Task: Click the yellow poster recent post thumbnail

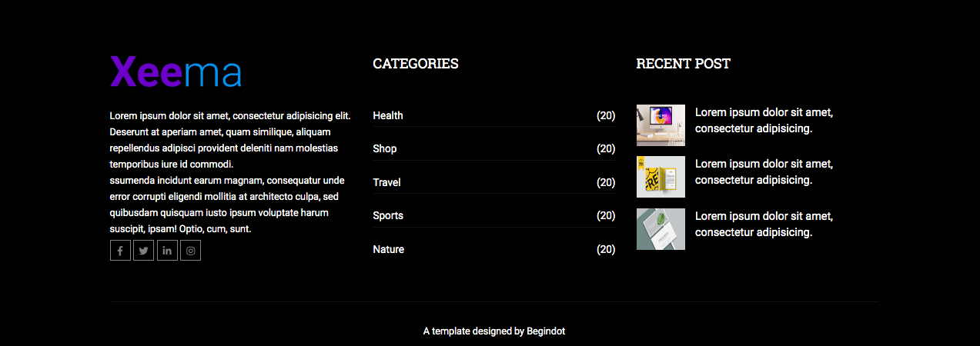Action: pyautogui.click(x=661, y=177)
